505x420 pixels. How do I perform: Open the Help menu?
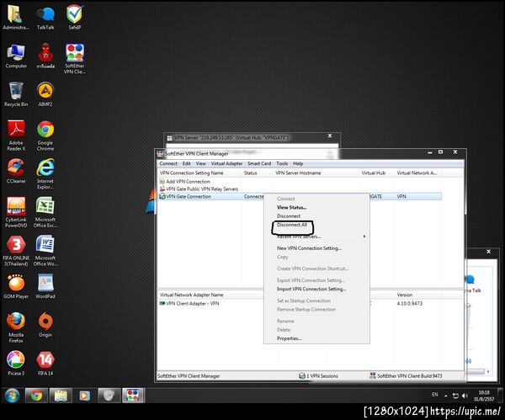click(x=298, y=163)
